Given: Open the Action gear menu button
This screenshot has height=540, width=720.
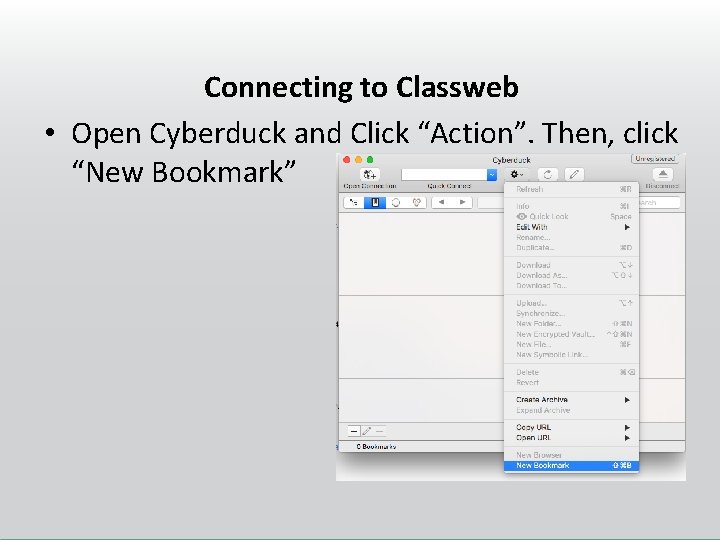Looking at the screenshot, I should click(x=517, y=174).
